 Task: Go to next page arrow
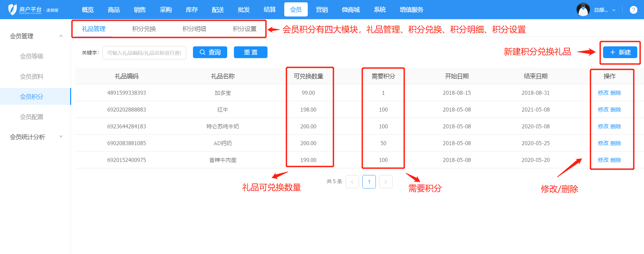pyautogui.click(x=386, y=182)
